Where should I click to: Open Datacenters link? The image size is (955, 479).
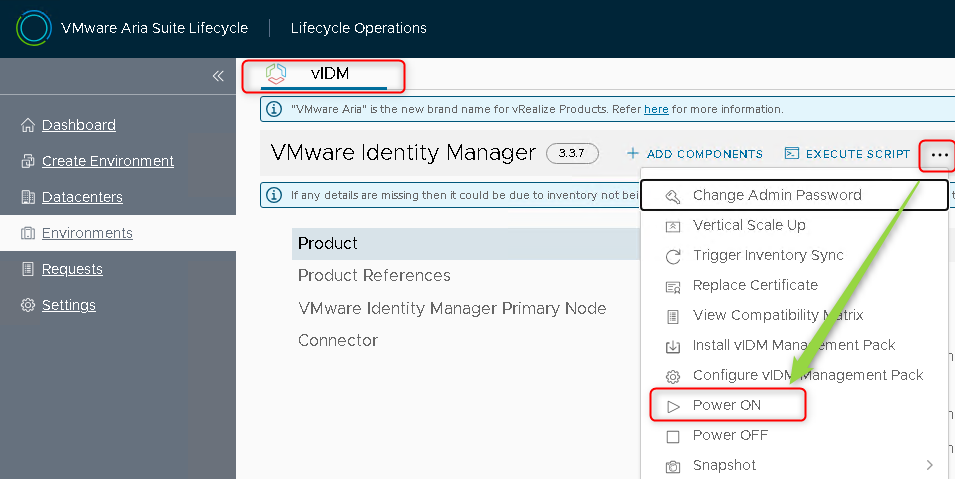pos(82,197)
